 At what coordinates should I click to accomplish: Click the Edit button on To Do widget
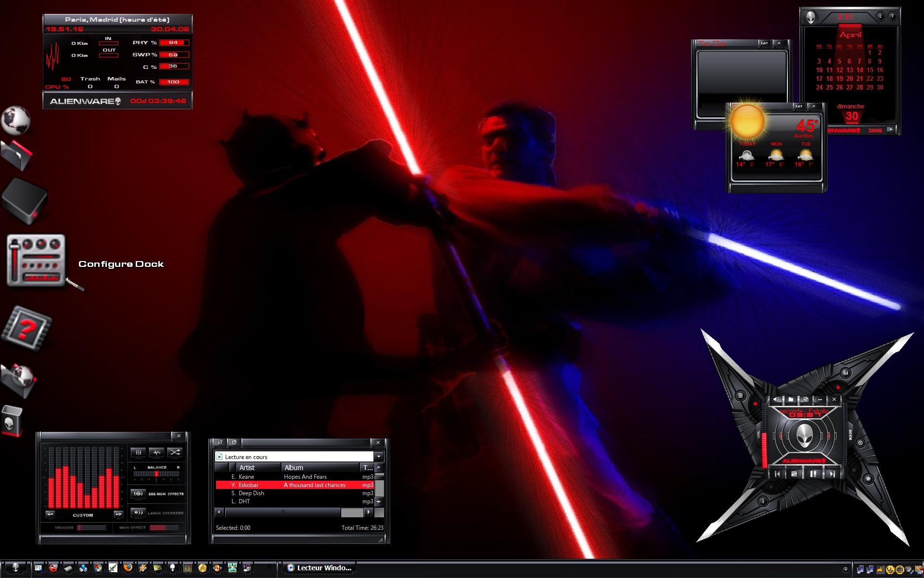(764, 43)
